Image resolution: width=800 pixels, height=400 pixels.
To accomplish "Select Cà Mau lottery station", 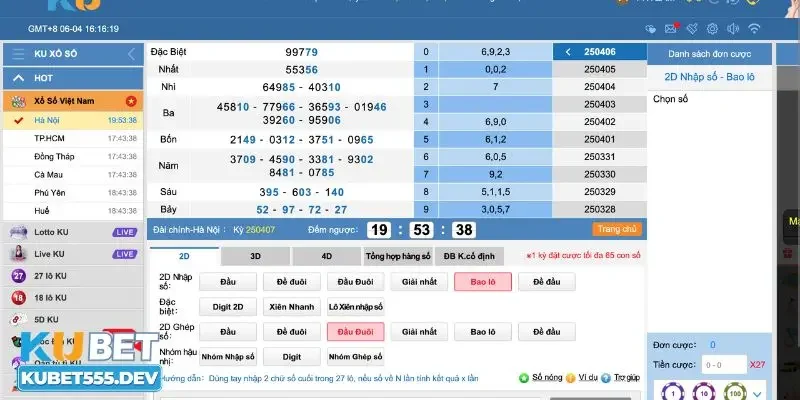I will 73,174.
